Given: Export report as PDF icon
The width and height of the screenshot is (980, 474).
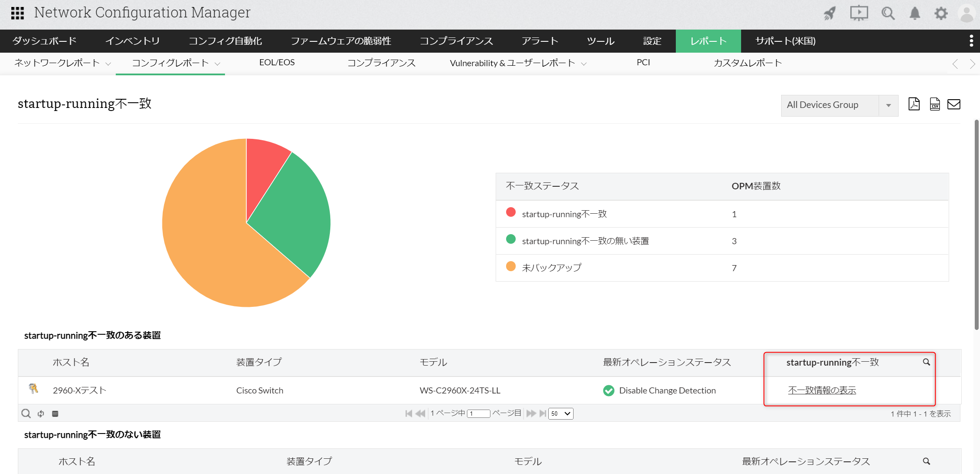Looking at the screenshot, I should pos(914,104).
